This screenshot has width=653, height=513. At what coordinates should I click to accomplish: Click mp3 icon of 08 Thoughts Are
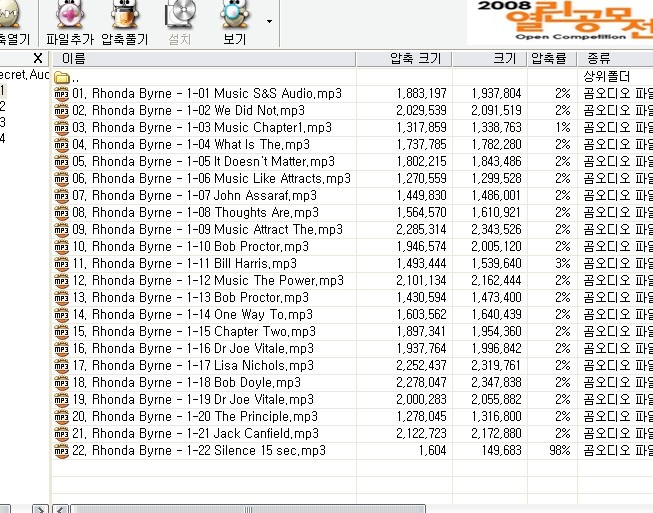(x=62, y=213)
